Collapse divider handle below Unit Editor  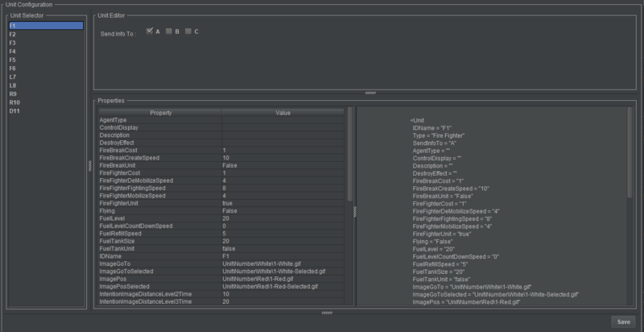click(x=370, y=93)
